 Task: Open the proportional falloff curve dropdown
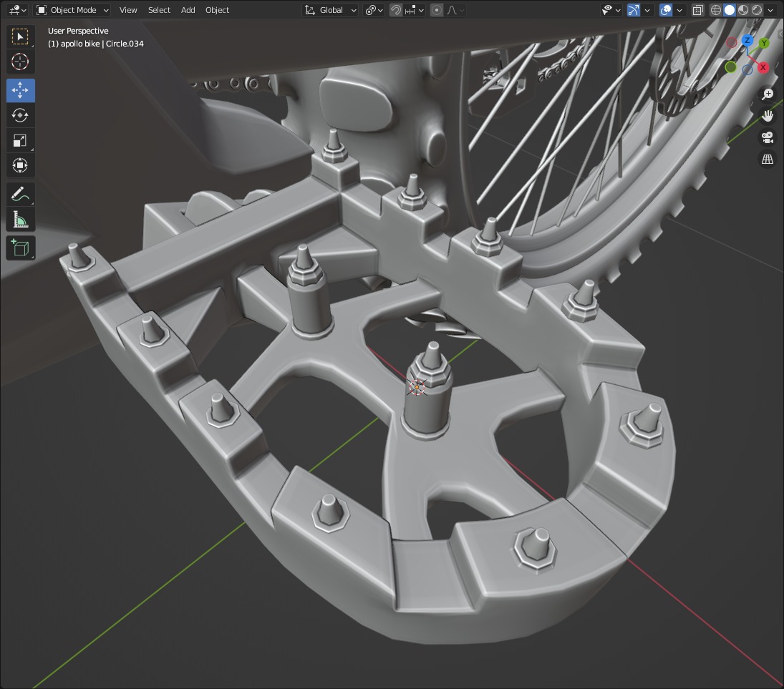[x=455, y=10]
